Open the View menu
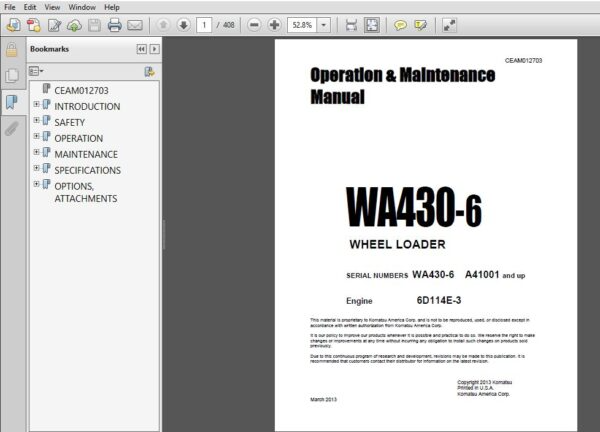Viewport: 600px width, 432px height. (52, 7)
